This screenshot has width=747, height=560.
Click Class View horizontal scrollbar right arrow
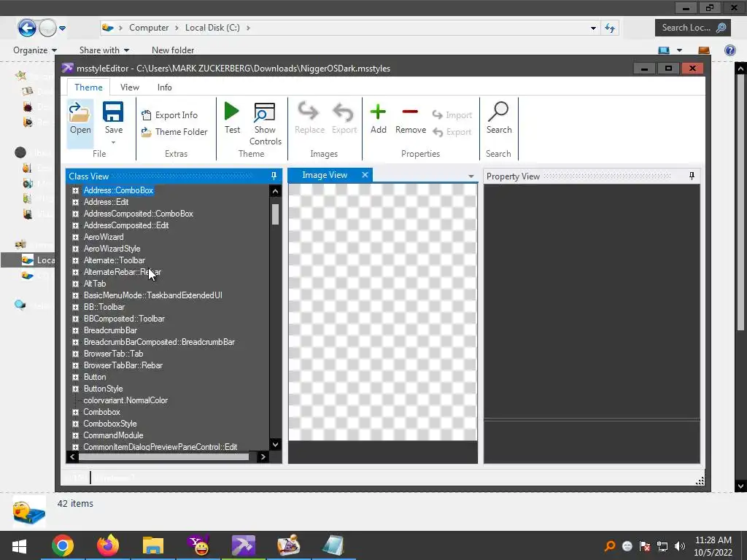coord(263,456)
